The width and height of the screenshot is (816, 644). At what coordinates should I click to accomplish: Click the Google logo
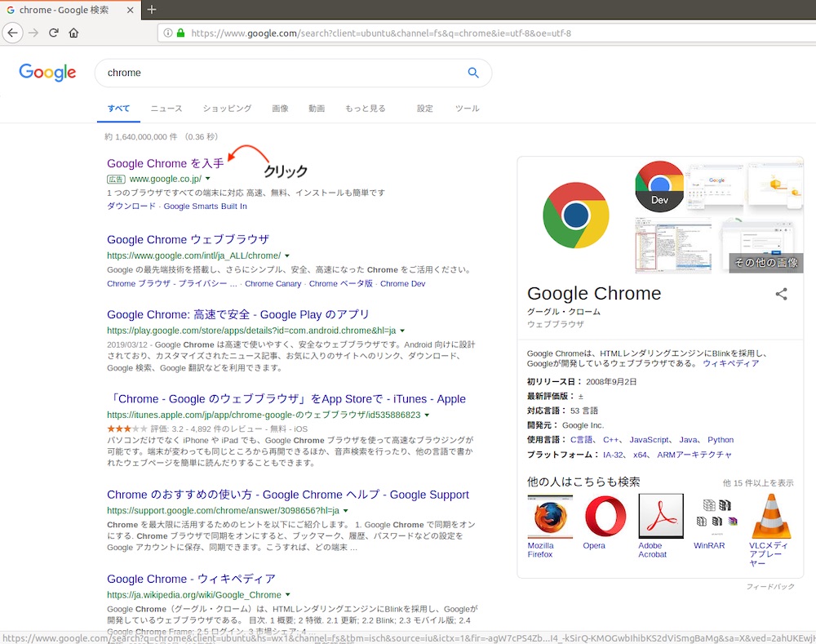pos(47,73)
